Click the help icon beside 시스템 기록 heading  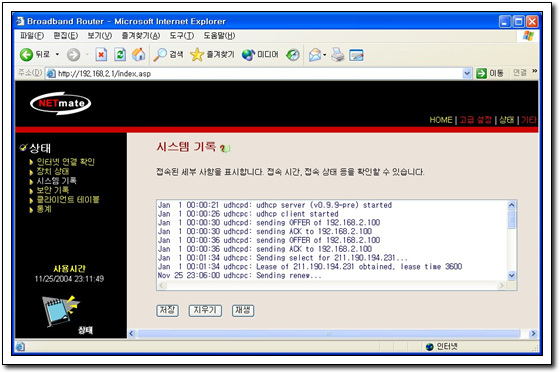[225, 148]
